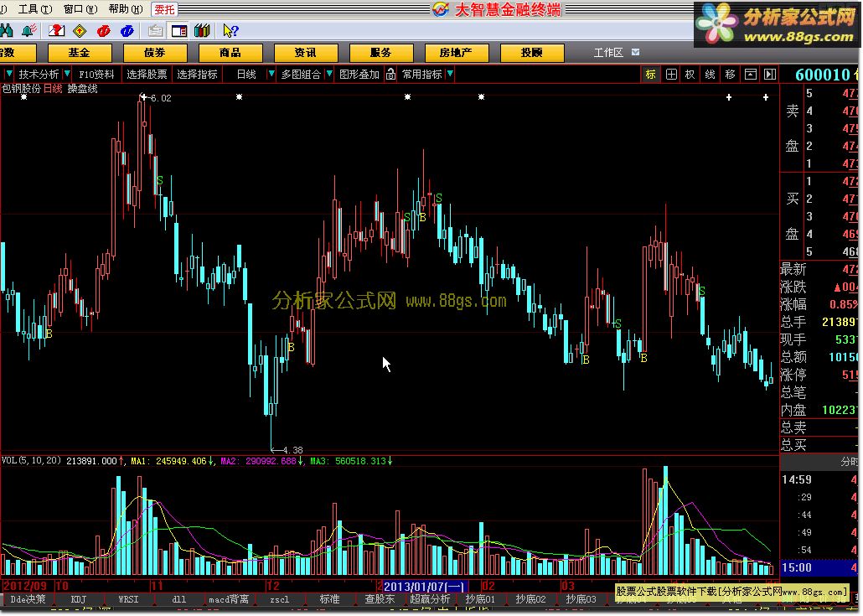This screenshot has width=863, height=616.
Task: Toggle the 权 adjustment button
Action: [x=690, y=75]
